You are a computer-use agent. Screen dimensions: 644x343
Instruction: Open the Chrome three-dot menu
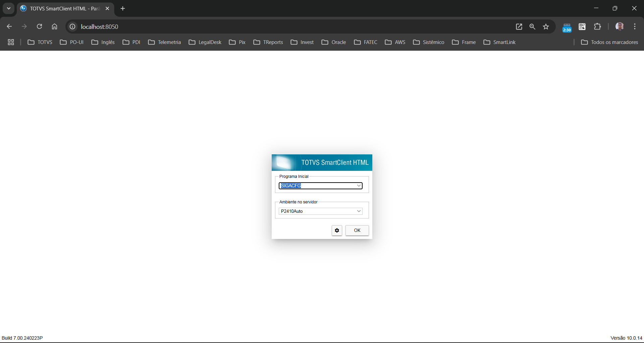click(635, 27)
